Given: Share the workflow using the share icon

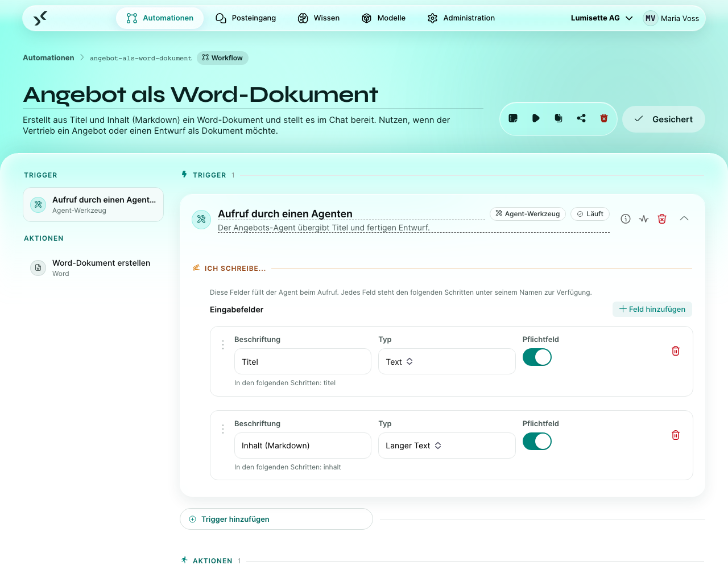Looking at the screenshot, I should coord(581,118).
